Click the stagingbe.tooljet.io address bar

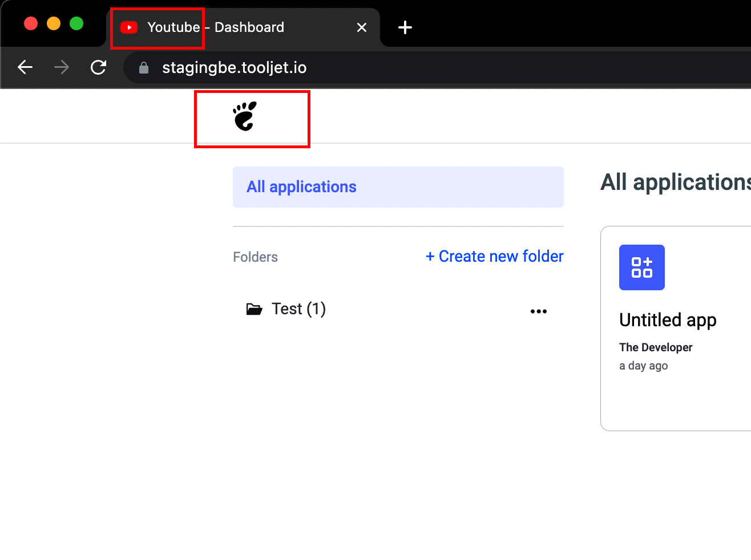(437, 67)
